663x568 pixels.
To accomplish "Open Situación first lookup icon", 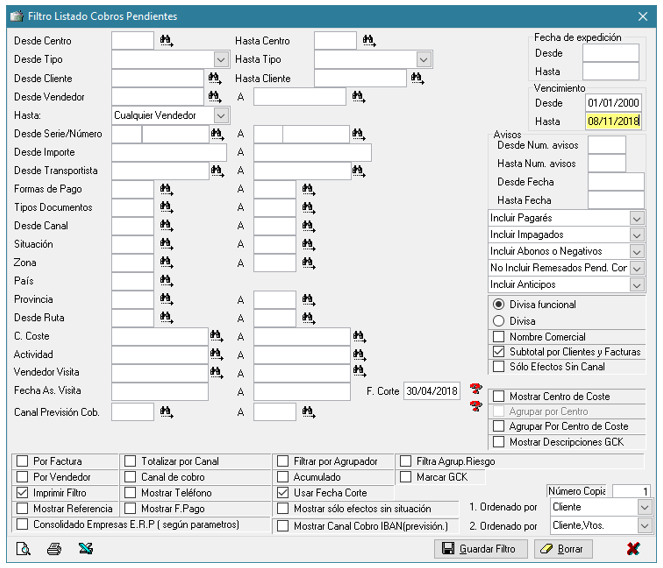I will coord(167,244).
